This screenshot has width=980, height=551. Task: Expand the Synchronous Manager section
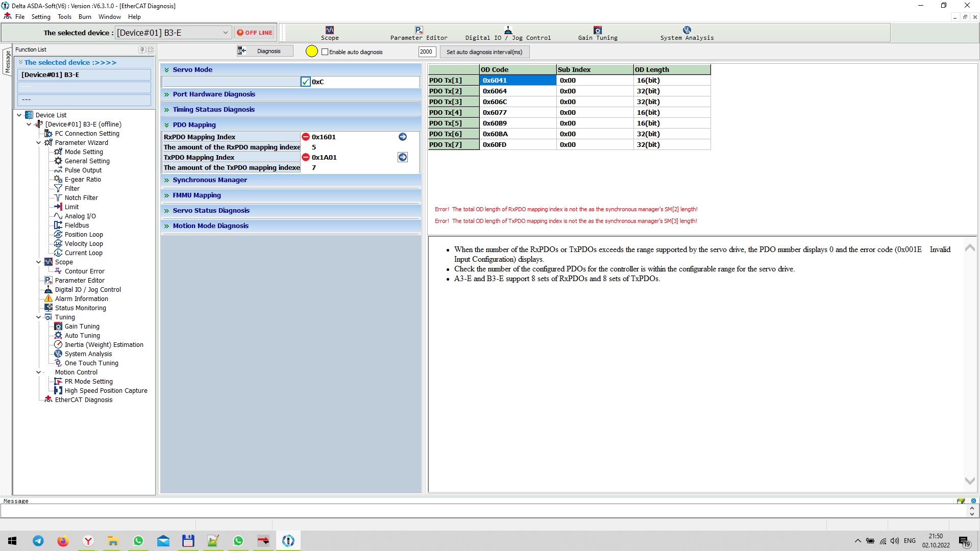coord(166,180)
